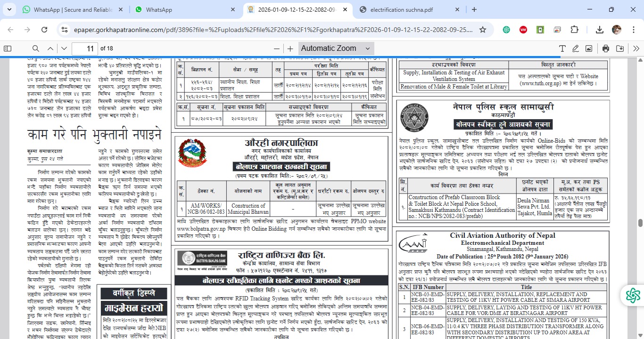
Task: Toggle the PDF viewer sidebar
Action: point(8,48)
